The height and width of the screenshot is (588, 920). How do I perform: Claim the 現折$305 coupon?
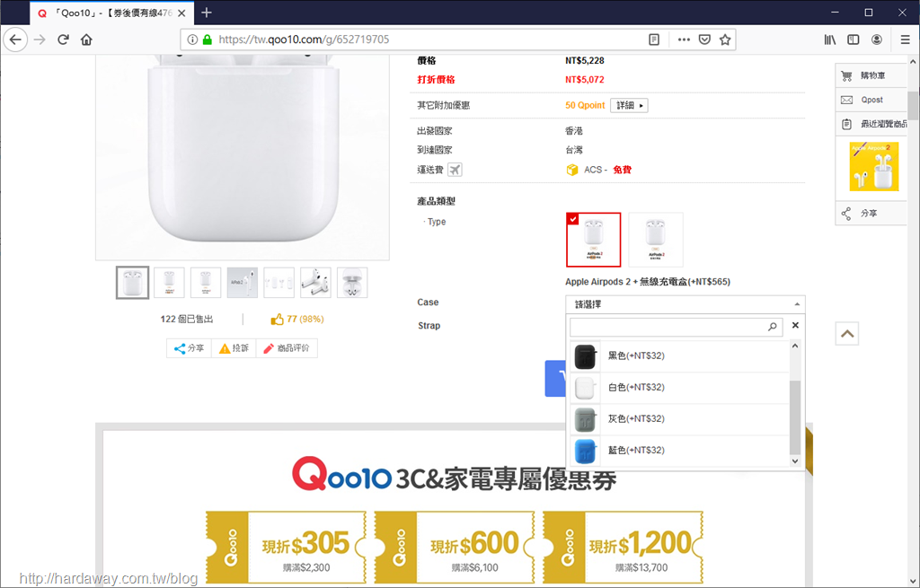[x=287, y=547]
